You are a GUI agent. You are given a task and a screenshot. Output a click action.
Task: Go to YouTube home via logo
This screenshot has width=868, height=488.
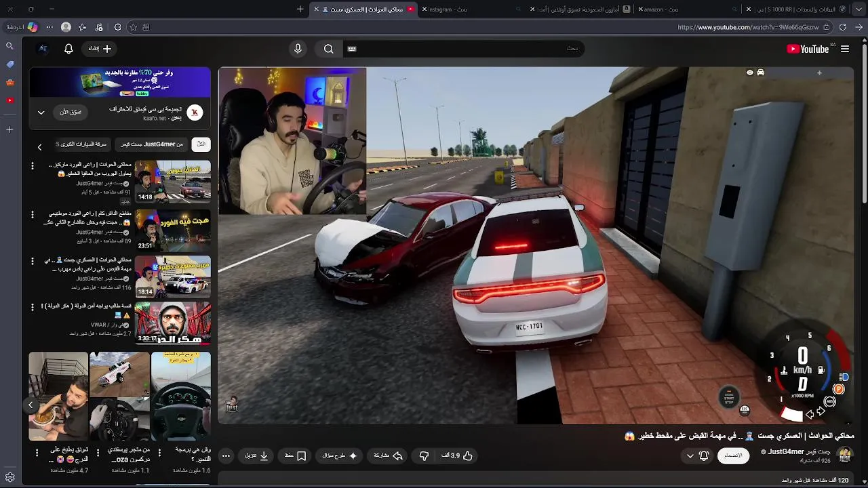[808, 49]
